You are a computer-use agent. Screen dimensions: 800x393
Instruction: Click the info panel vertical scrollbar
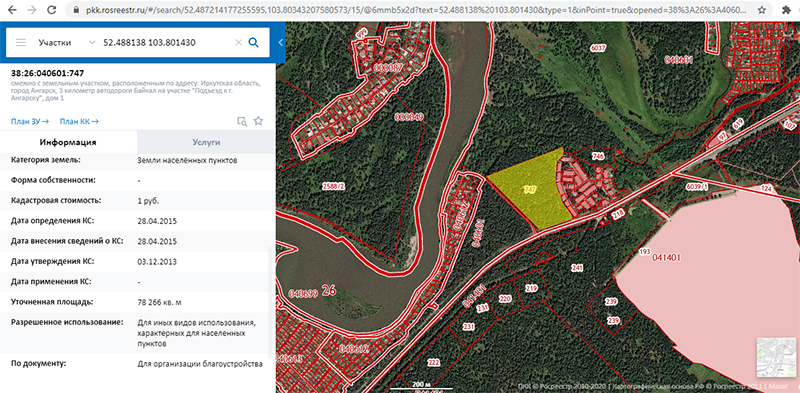[271, 302]
